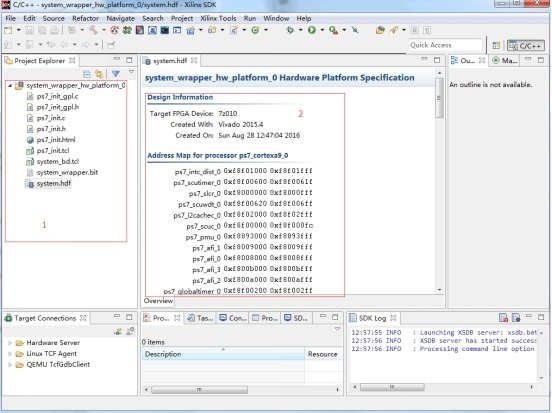This screenshot has height=413, width=552.
Task: Switch to the Con... (Console) tab
Action: 233,318
